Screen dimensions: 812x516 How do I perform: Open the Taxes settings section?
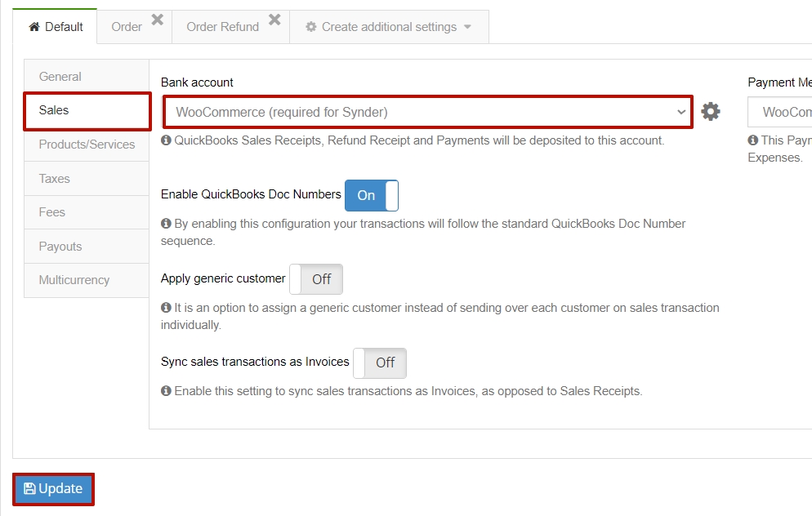point(87,179)
